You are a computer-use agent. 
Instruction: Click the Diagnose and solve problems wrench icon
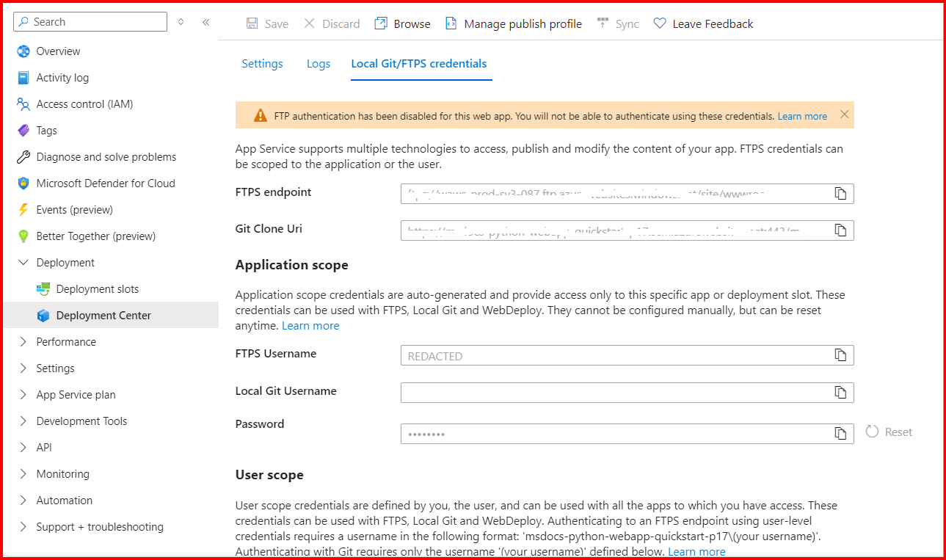(x=23, y=157)
